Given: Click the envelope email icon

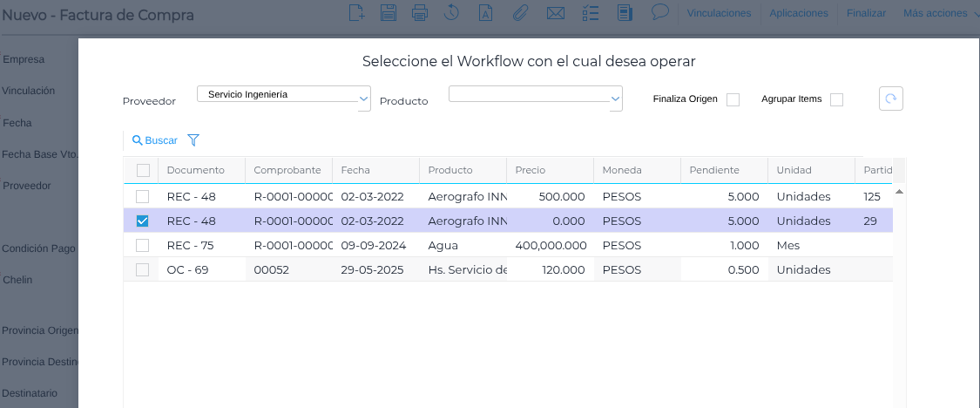Looking at the screenshot, I should click(x=554, y=13).
